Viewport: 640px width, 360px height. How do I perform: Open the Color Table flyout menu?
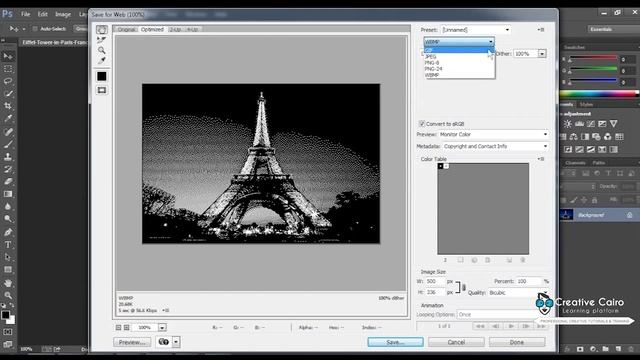[x=541, y=159]
